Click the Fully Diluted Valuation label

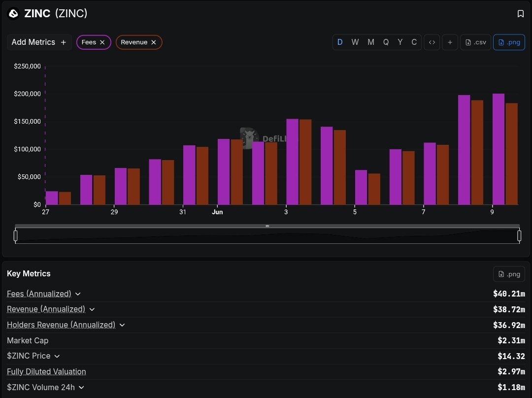[46, 371]
